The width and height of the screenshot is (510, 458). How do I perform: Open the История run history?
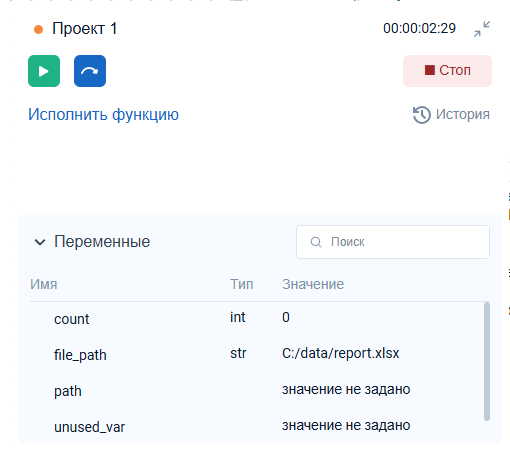[451, 114]
